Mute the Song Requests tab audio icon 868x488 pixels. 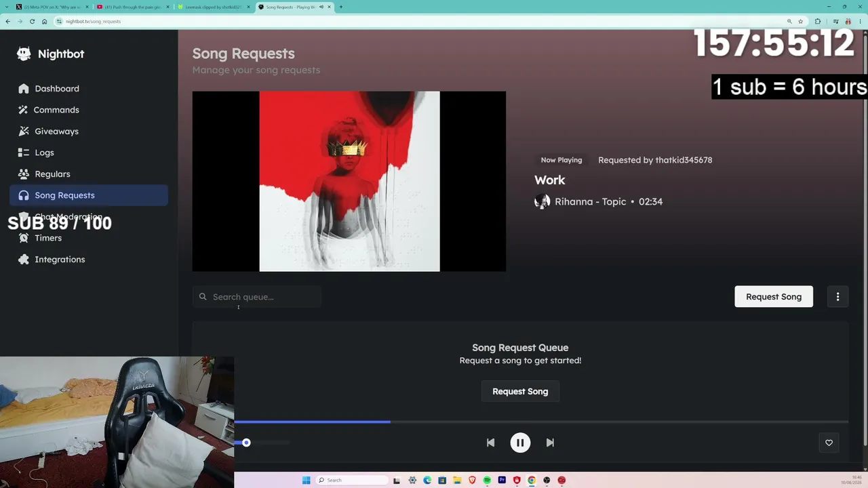(x=321, y=7)
